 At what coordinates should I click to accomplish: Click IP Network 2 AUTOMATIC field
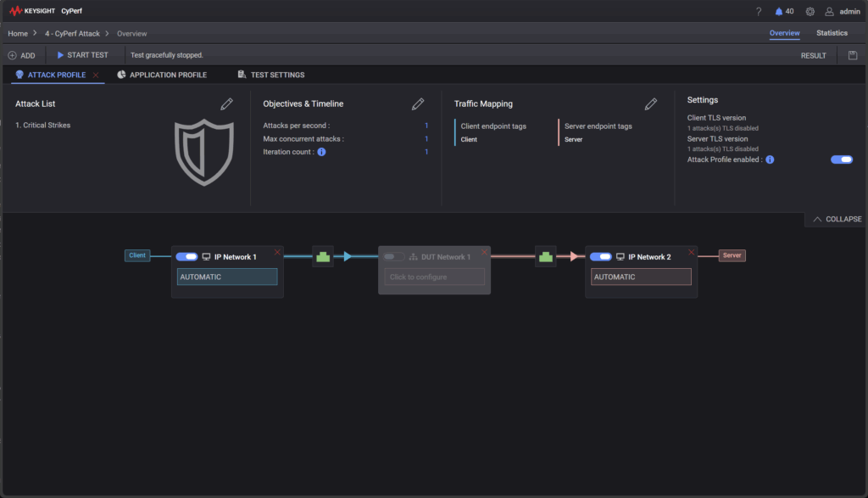(641, 277)
